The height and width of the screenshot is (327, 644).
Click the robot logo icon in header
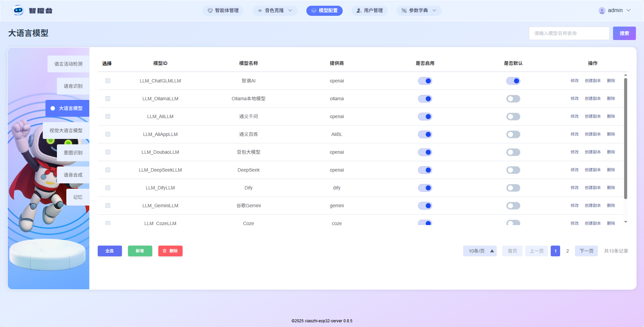[x=18, y=10]
